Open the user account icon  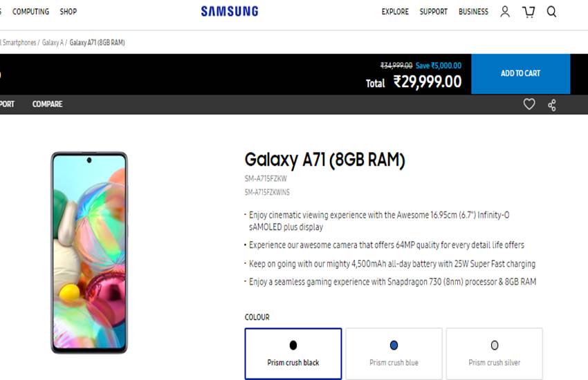(505, 12)
